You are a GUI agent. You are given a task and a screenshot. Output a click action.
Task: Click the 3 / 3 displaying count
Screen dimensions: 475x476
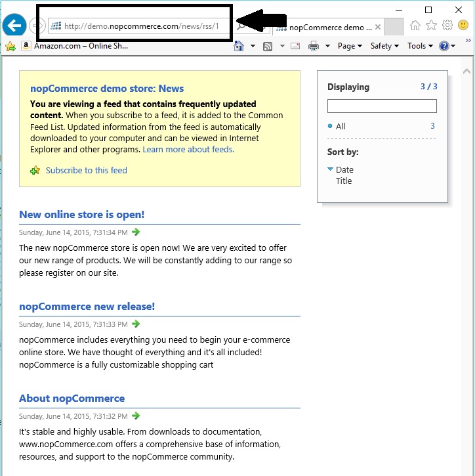428,87
